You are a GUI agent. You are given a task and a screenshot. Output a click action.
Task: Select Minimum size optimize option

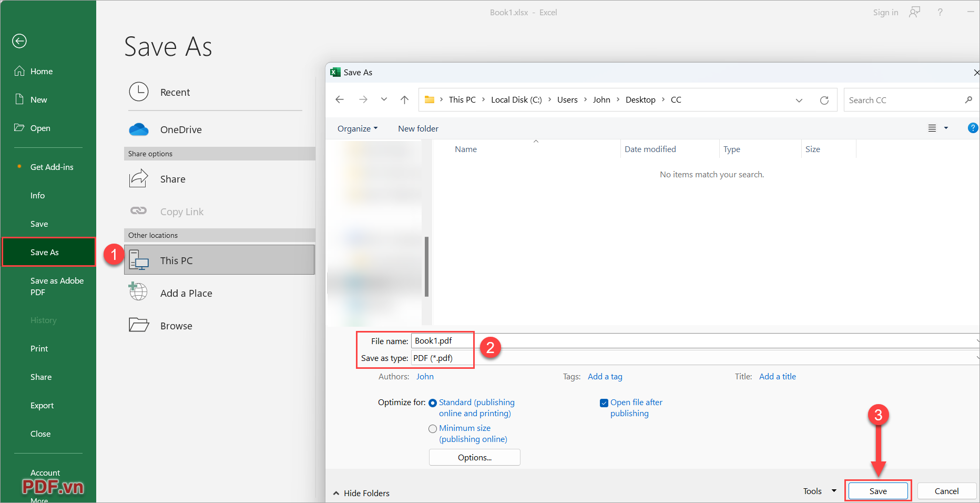(x=433, y=429)
